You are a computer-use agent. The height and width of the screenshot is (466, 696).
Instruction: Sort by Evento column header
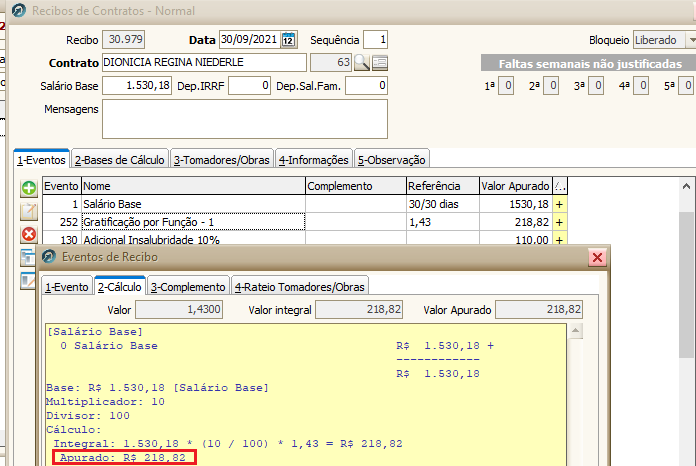(x=61, y=186)
